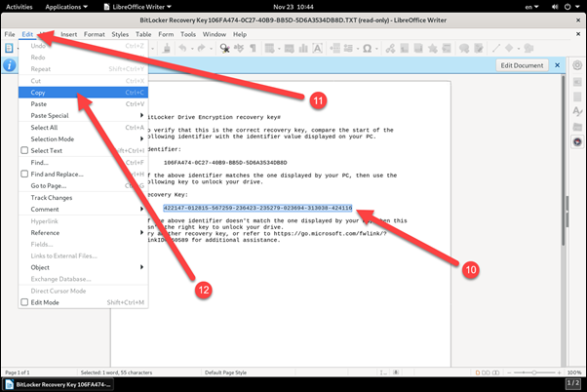Viewport: 587px width, 392px height.
Task: Click the Insert Text Box icon
Action: tap(318, 49)
